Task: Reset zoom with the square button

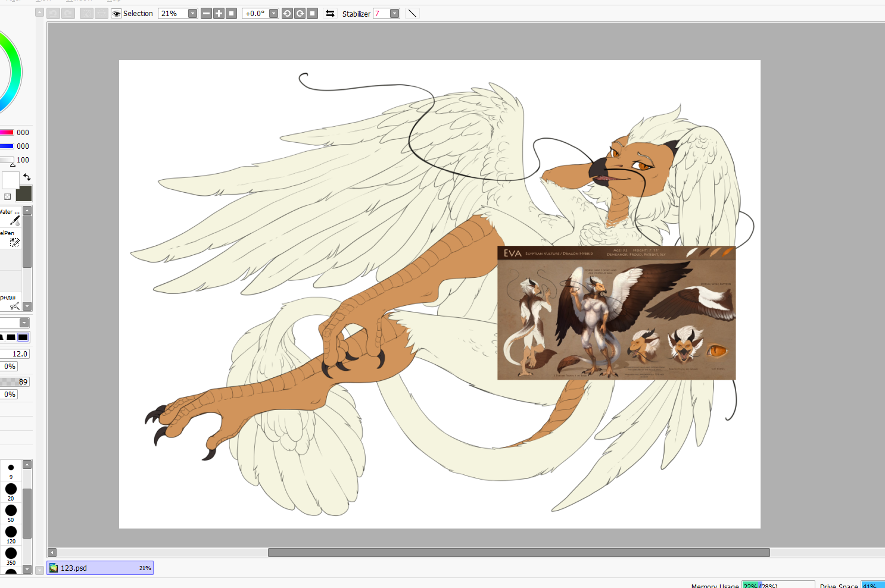Action: (232, 14)
